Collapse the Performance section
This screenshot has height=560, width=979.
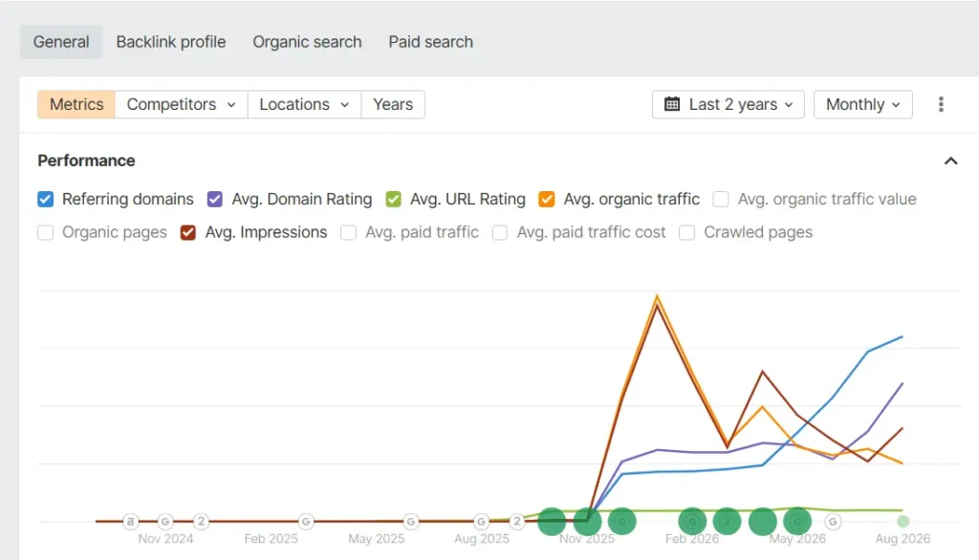(x=950, y=162)
